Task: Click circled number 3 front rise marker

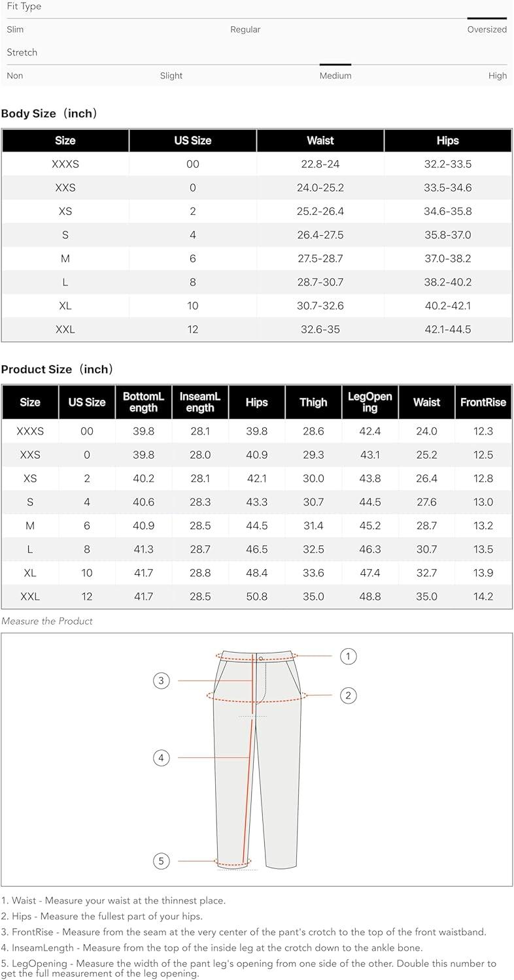Action: tap(162, 681)
